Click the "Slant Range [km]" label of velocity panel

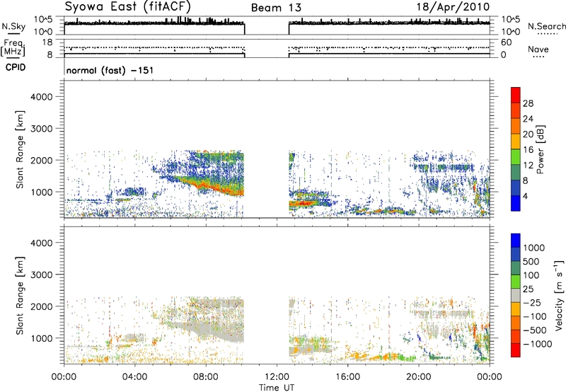coord(21,295)
